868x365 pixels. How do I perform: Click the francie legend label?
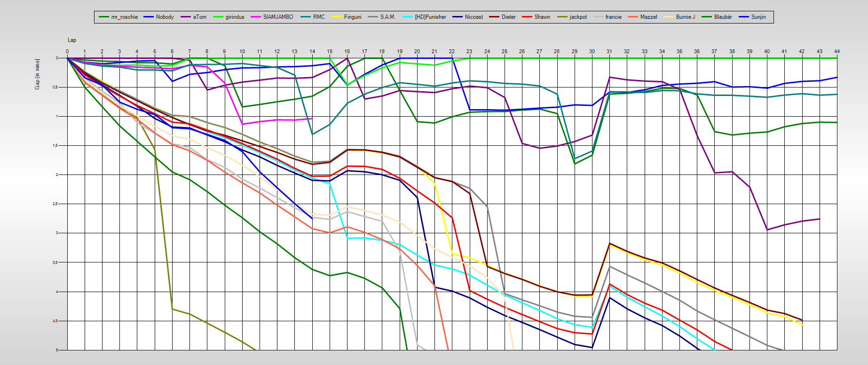click(x=613, y=17)
